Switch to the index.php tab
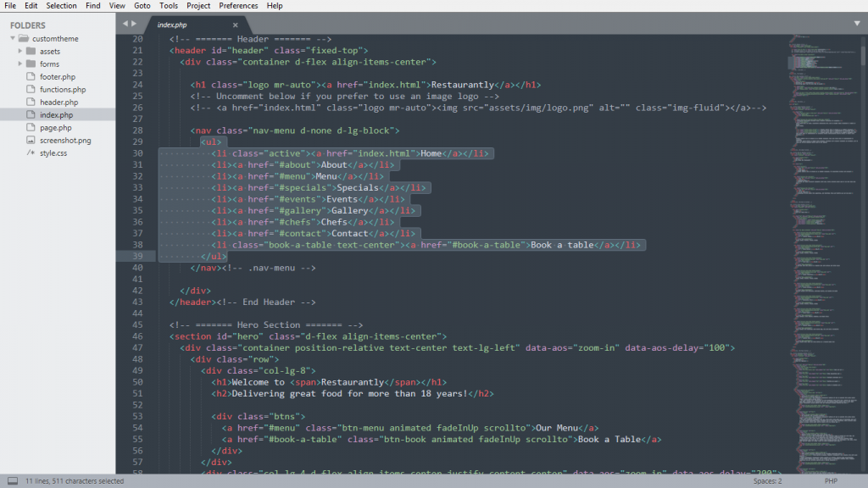This screenshot has width=868, height=488. 172,25
